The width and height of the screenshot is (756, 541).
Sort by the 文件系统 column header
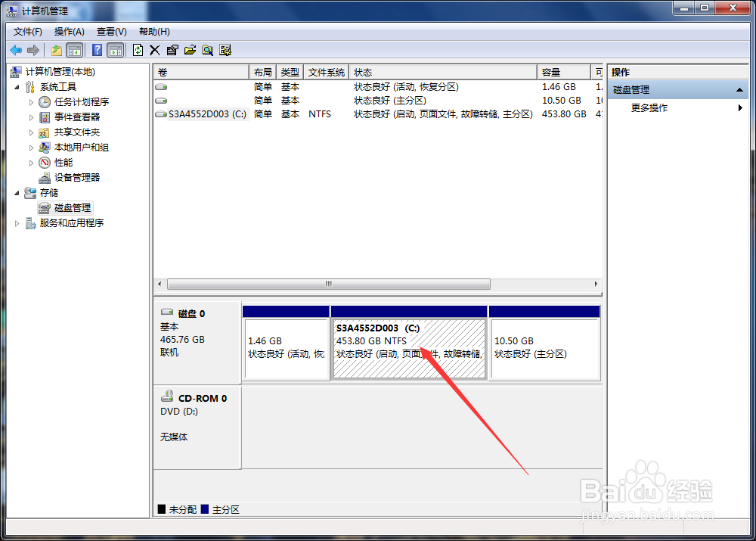(327, 73)
